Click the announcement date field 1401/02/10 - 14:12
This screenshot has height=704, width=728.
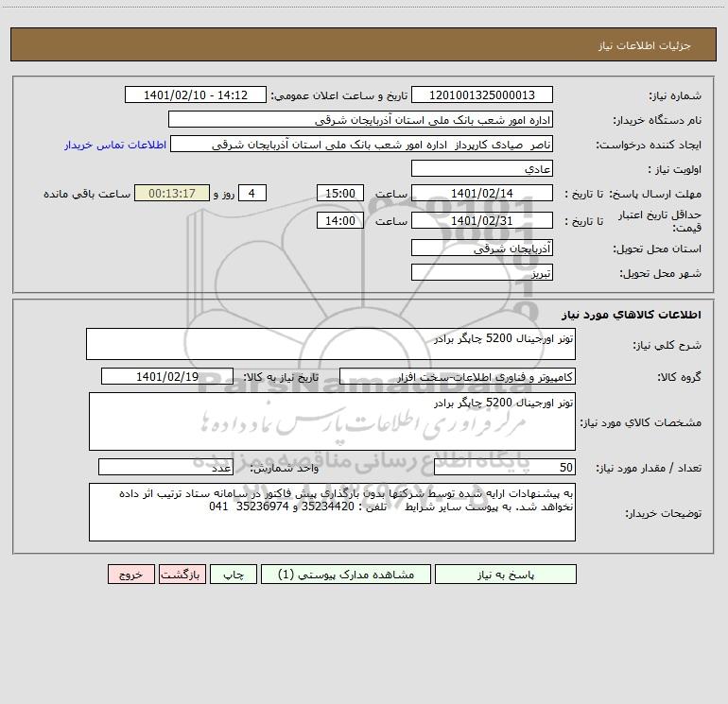(x=196, y=94)
